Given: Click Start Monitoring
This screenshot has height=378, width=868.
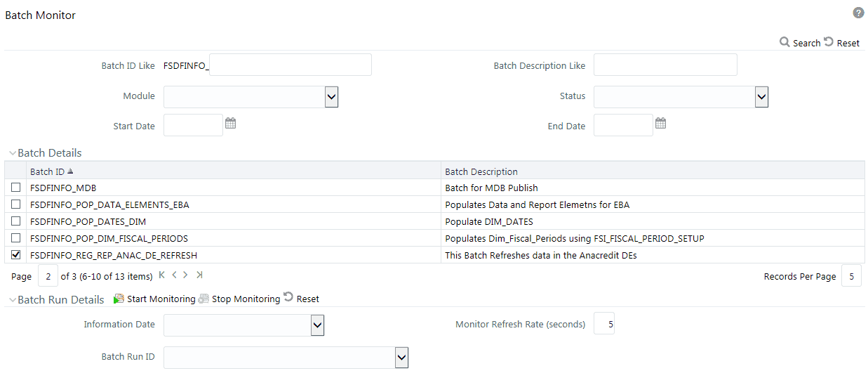Looking at the screenshot, I should pos(154,299).
